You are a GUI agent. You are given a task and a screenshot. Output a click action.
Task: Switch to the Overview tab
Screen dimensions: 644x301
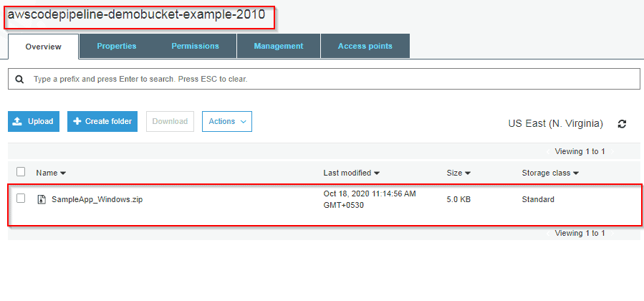pos(43,47)
